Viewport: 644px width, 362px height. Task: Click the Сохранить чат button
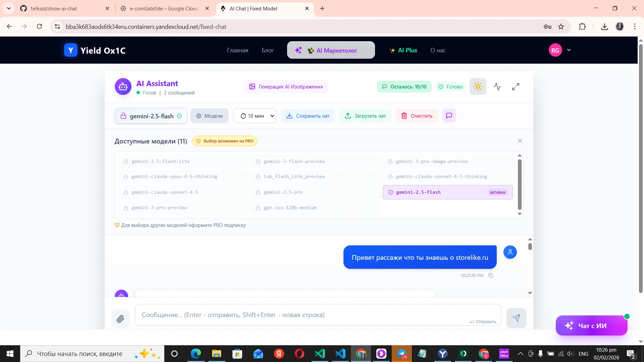click(308, 116)
